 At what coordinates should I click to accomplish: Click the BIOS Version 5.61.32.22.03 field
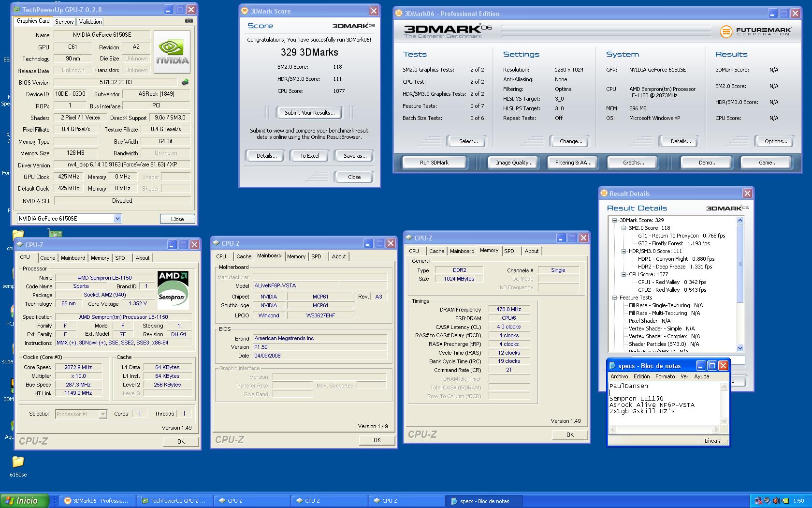pos(116,82)
